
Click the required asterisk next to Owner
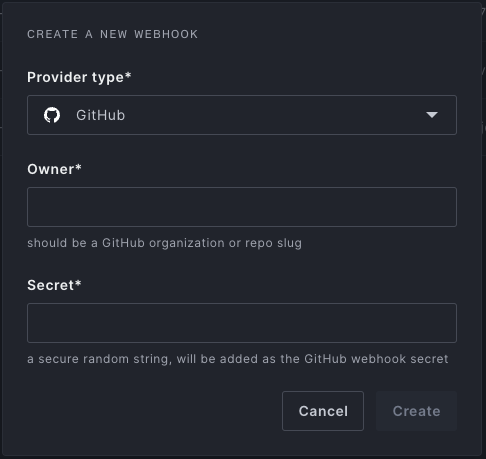(78, 167)
